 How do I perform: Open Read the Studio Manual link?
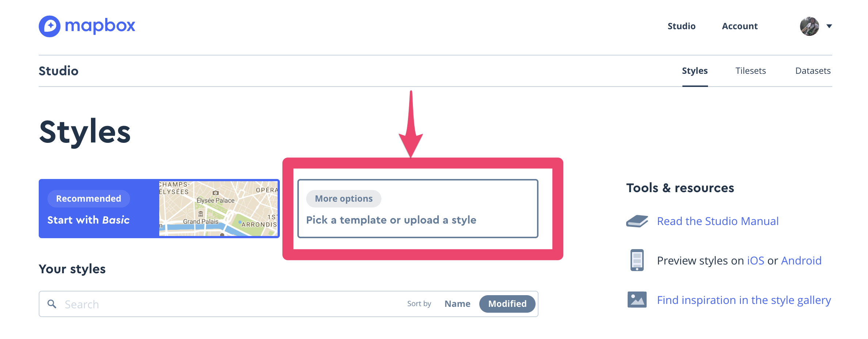[718, 221]
